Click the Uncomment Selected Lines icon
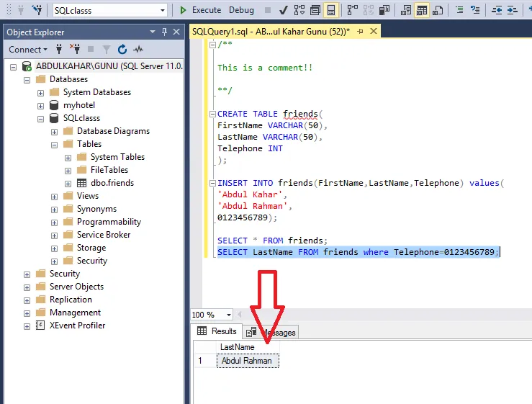532x404 pixels. pyautogui.click(x=475, y=10)
